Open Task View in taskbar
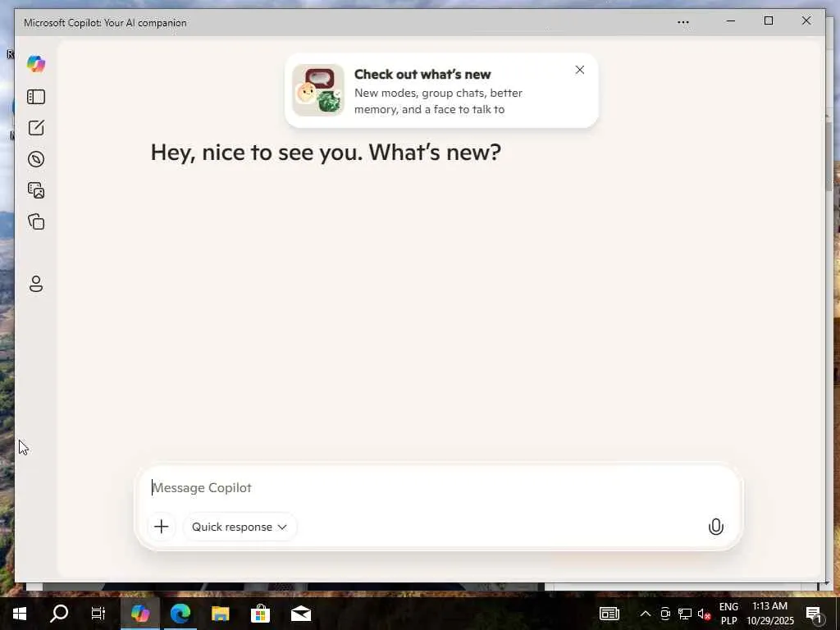The height and width of the screenshot is (630, 840). pos(98,614)
